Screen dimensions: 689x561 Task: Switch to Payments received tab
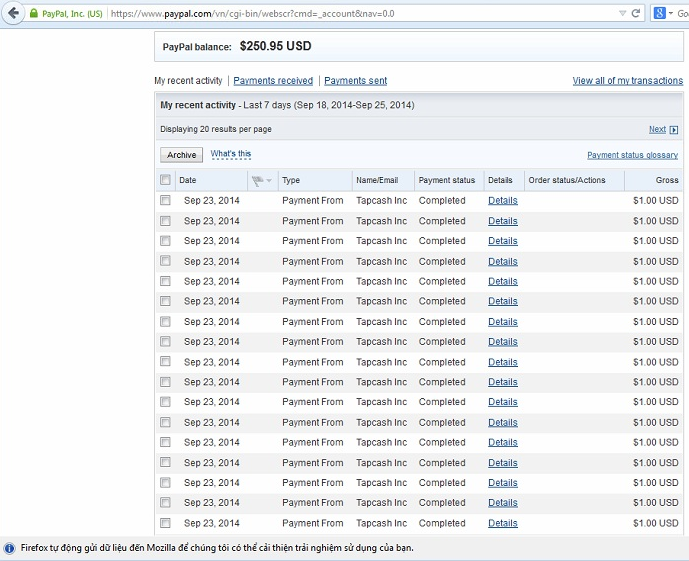tap(273, 81)
